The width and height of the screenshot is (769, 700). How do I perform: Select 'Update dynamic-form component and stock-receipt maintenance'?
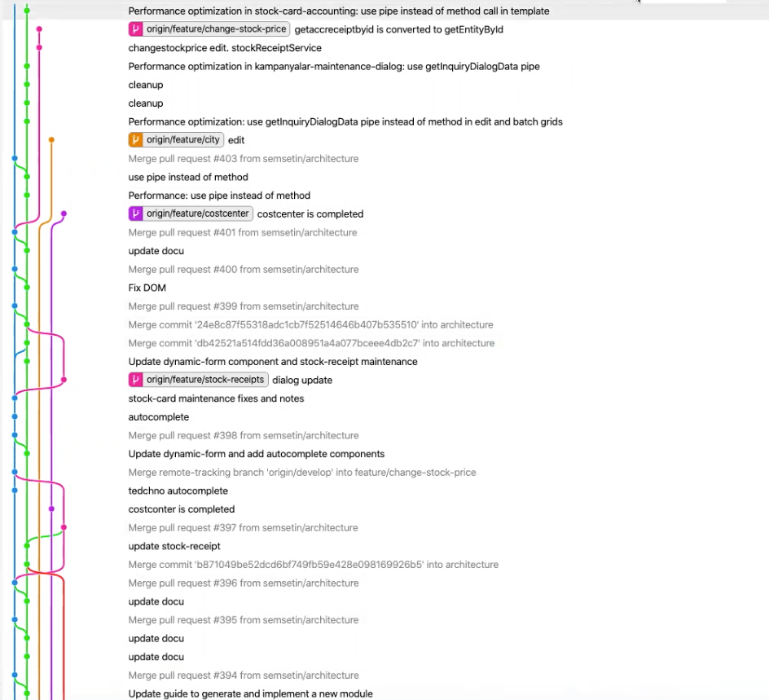(x=273, y=362)
